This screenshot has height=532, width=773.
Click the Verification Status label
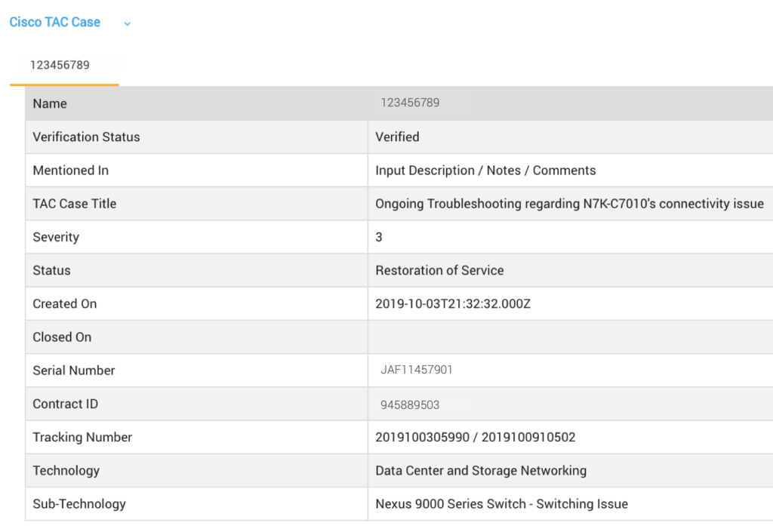click(86, 137)
